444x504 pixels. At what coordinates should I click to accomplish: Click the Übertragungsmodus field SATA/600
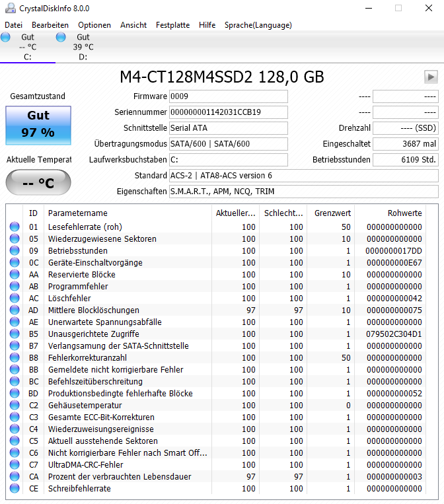229,144
